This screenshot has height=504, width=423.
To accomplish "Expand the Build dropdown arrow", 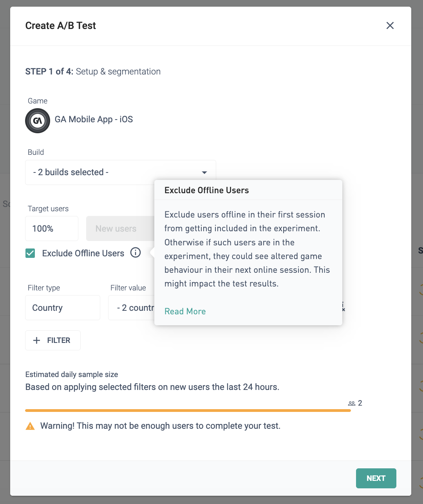I will pyautogui.click(x=204, y=172).
